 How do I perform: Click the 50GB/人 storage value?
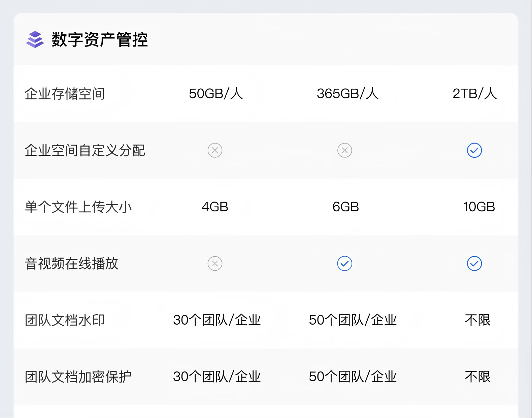tap(215, 94)
